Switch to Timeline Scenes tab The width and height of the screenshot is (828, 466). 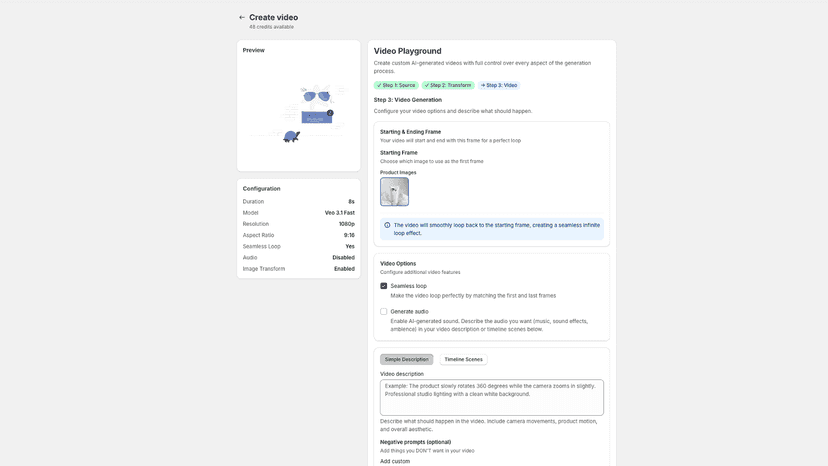463,359
